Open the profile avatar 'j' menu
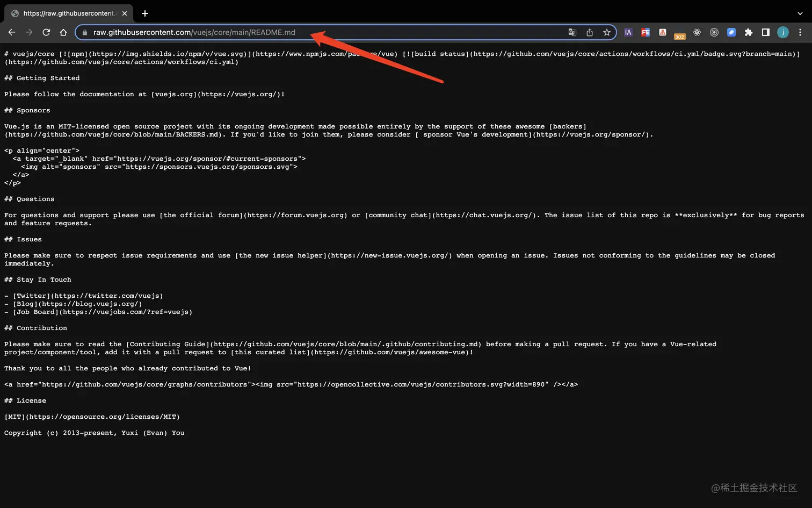The image size is (812, 508). tap(783, 32)
